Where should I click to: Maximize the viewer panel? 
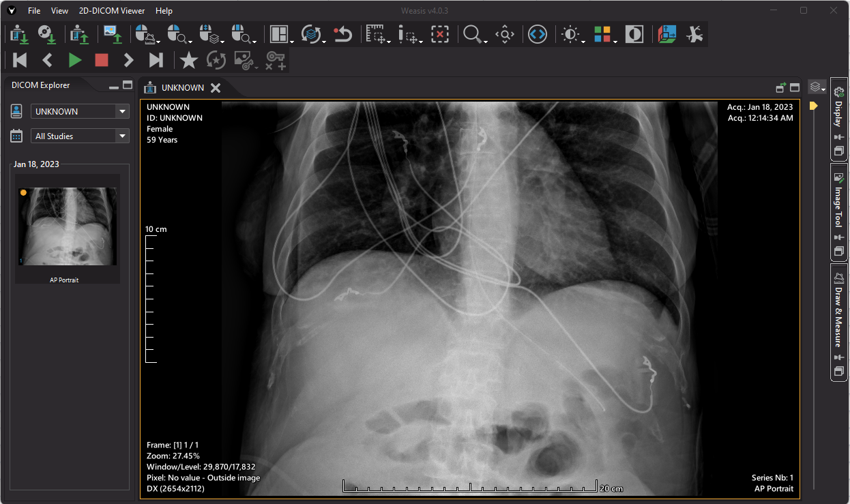coord(795,87)
